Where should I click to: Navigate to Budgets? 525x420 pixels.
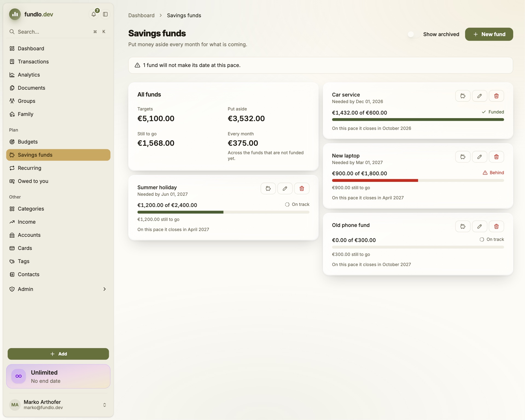tap(58, 142)
